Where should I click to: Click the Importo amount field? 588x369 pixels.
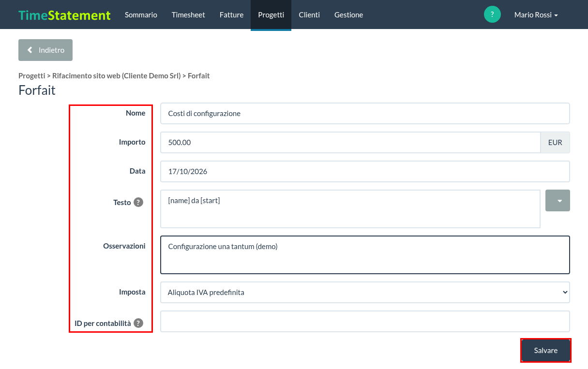pos(350,142)
